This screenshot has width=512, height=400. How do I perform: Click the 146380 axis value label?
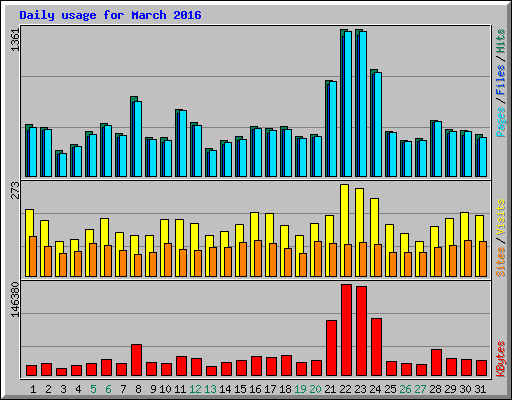click(15, 300)
